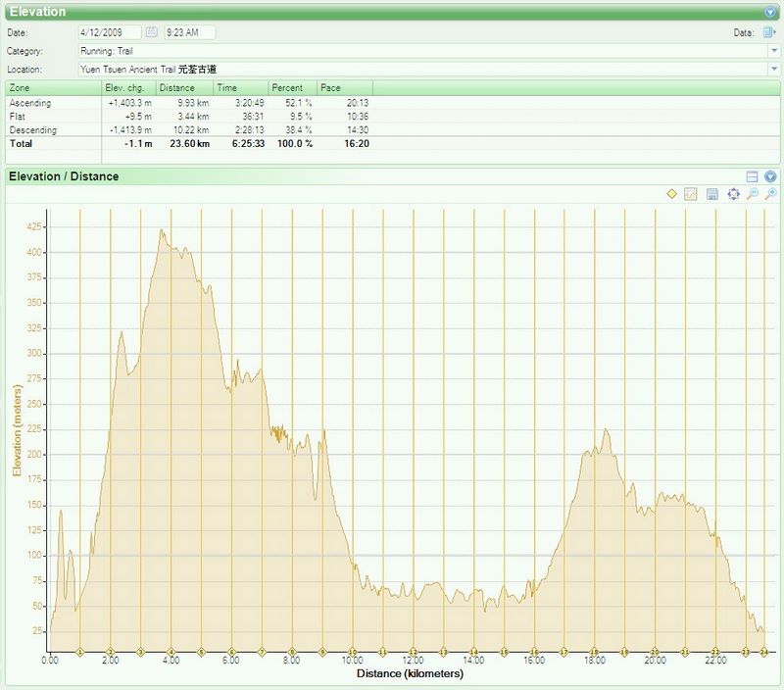Collapse the Elevation header panel
The image size is (784, 690).
[x=770, y=13]
